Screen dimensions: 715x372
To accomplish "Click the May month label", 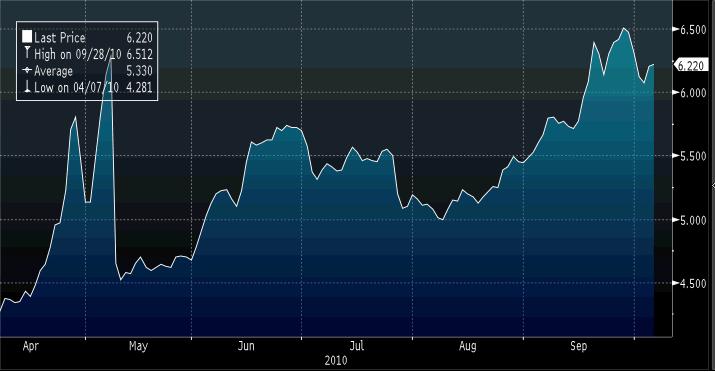I will pos(138,346).
